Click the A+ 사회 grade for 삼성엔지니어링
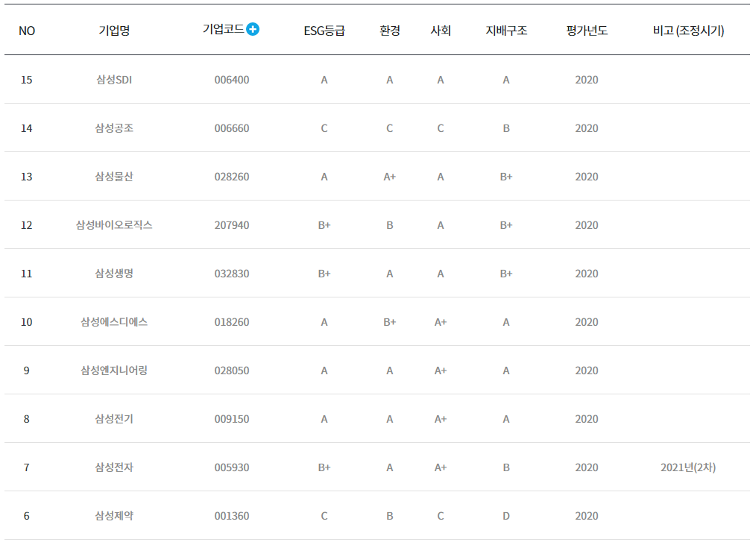This screenshot has height=542, width=756. coord(441,371)
